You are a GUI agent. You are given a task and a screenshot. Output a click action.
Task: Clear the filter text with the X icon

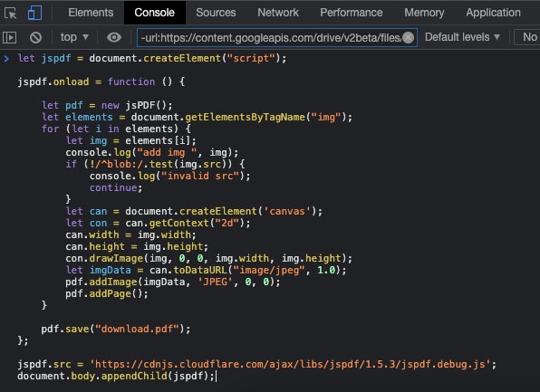(x=408, y=37)
